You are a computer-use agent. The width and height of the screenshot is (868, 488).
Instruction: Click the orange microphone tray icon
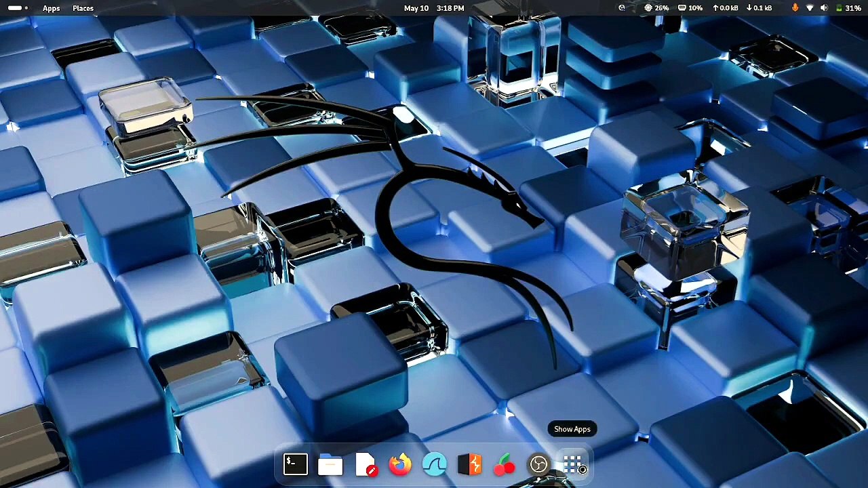tap(795, 8)
